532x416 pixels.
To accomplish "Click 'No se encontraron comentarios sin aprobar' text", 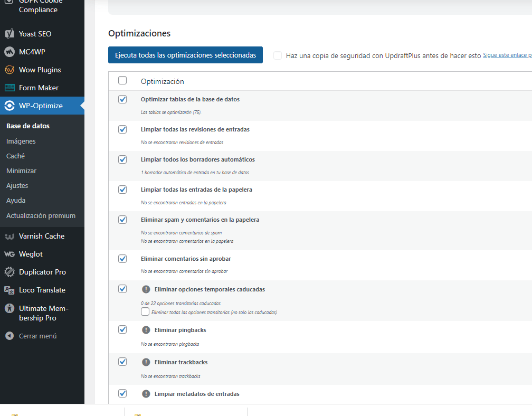I will 184,271.
